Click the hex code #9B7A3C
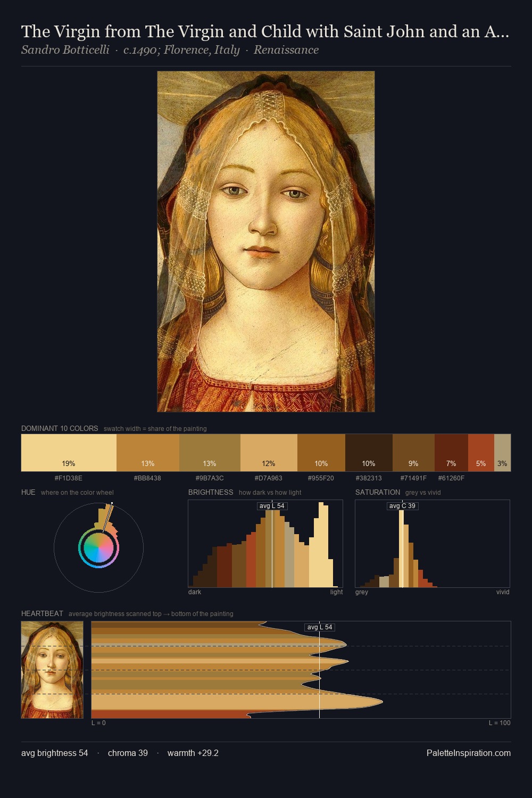Viewport: 532px width, 798px height. coord(210,478)
